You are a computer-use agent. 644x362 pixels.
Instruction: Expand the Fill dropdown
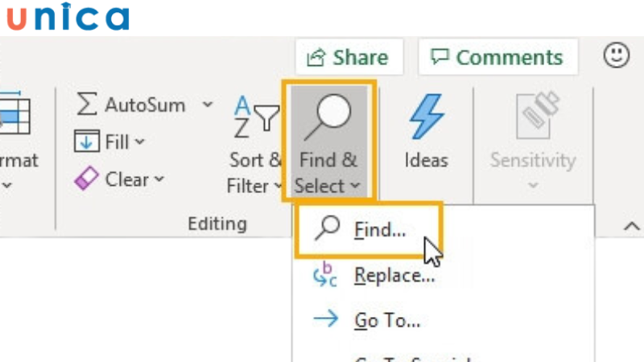click(x=140, y=142)
